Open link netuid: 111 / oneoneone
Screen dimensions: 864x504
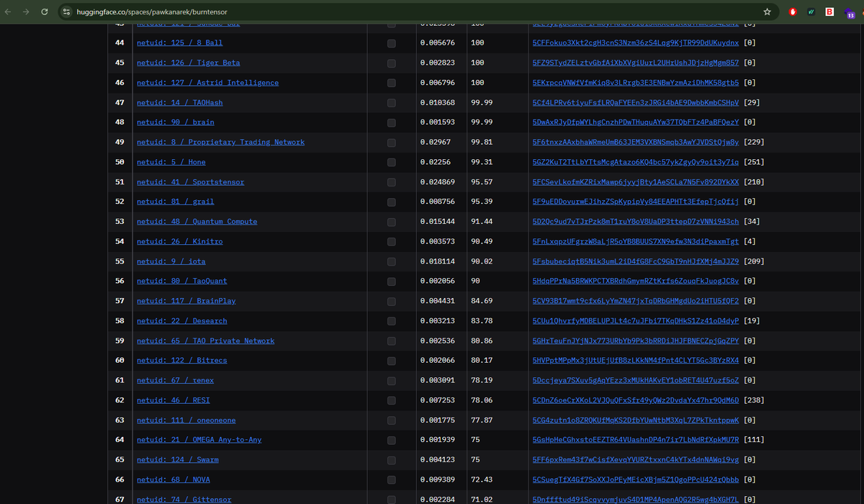[186, 420]
